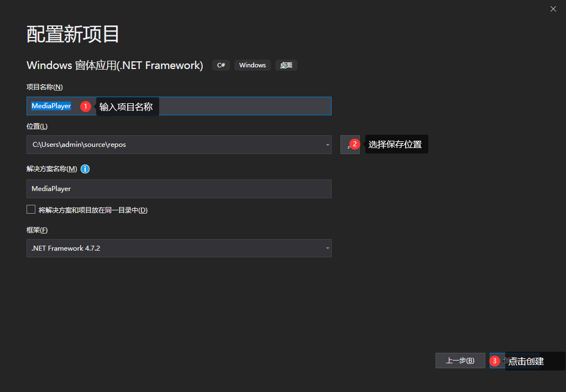Screen dimensions: 566x392
Task: Enable placing solution and project in same directory
Action: [31, 210]
